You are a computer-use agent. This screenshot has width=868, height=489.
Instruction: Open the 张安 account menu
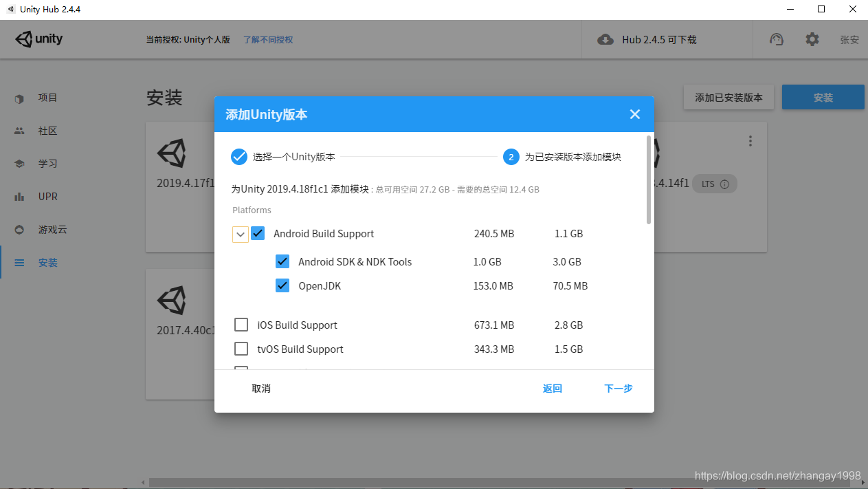coord(849,40)
